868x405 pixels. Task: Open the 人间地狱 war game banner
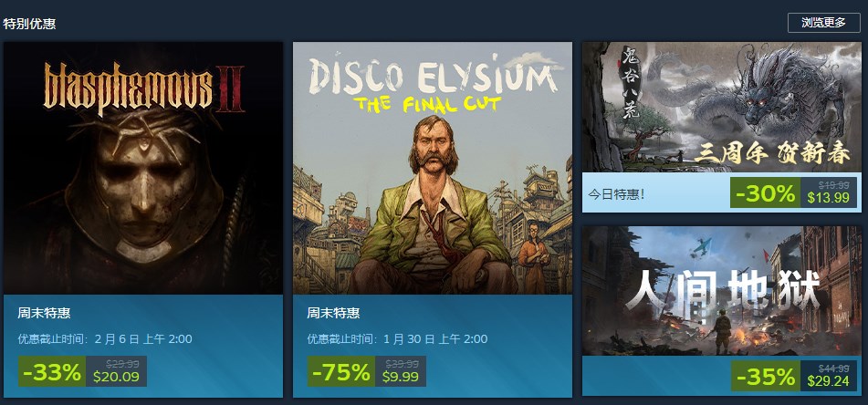[722, 290]
